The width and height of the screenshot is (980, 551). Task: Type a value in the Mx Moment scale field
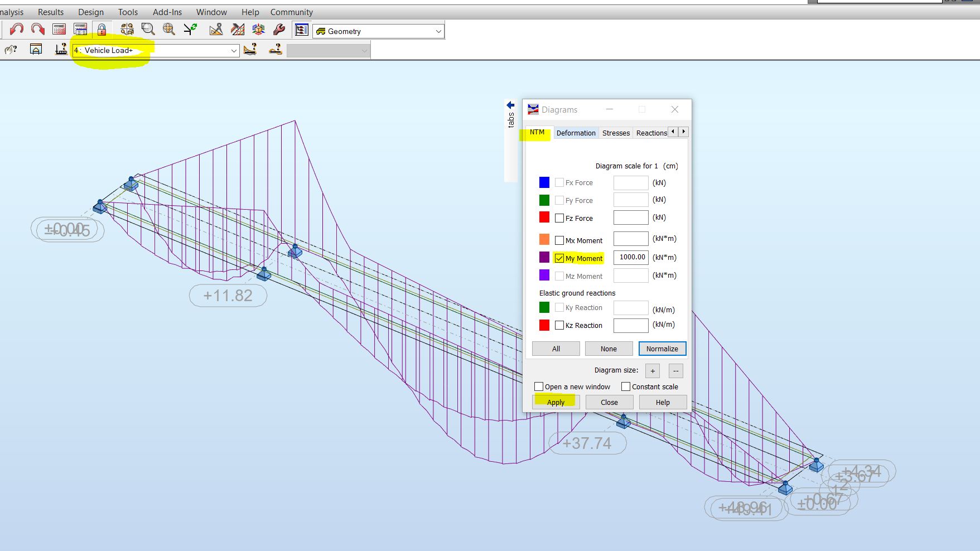(630, 238)
